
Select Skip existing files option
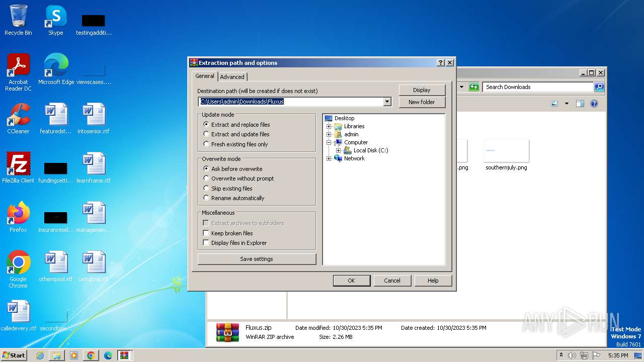coord(227,189)
